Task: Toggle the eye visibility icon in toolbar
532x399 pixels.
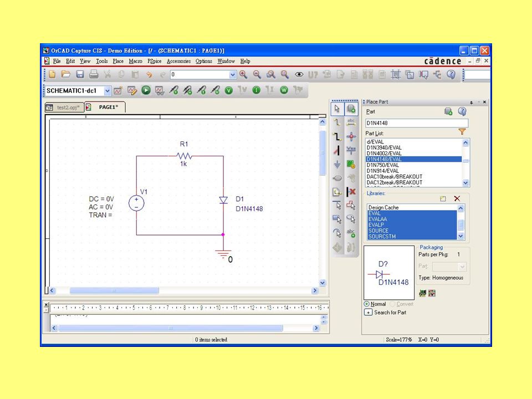Action: coord(299,74)
